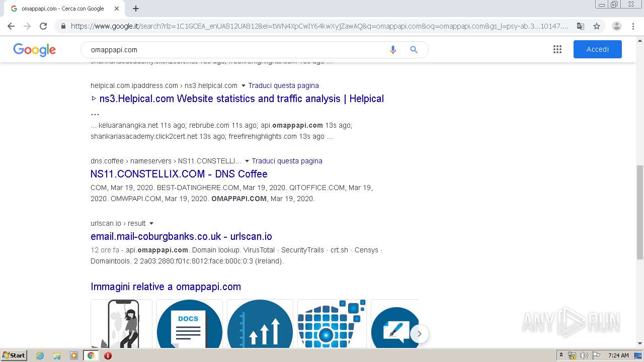Expand the dns.coffee result options arrow
This screenshot has height=362, width=644.
tap(247, 161)
